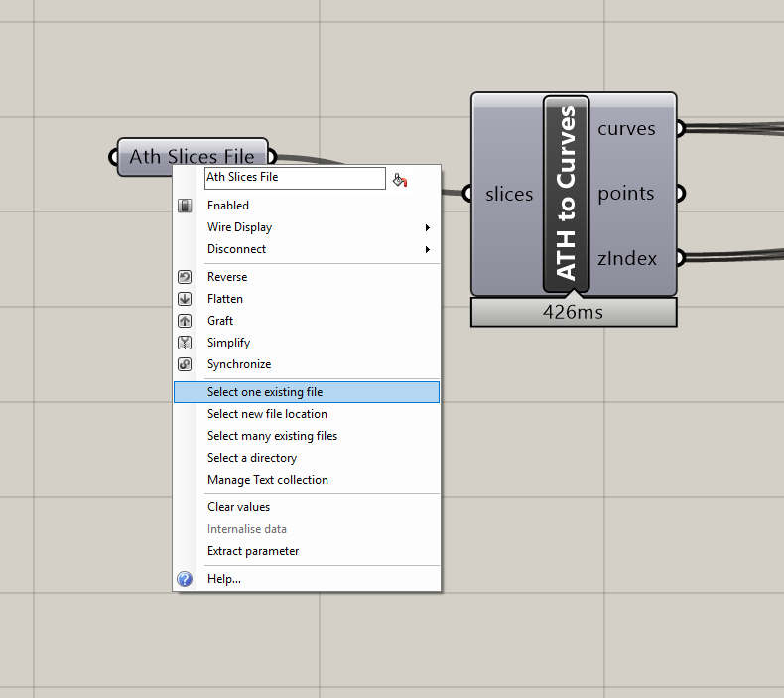This screenshot has width=784, height=698.
Task: Click the ATH to Curves component label
Action: coord(566,195)
